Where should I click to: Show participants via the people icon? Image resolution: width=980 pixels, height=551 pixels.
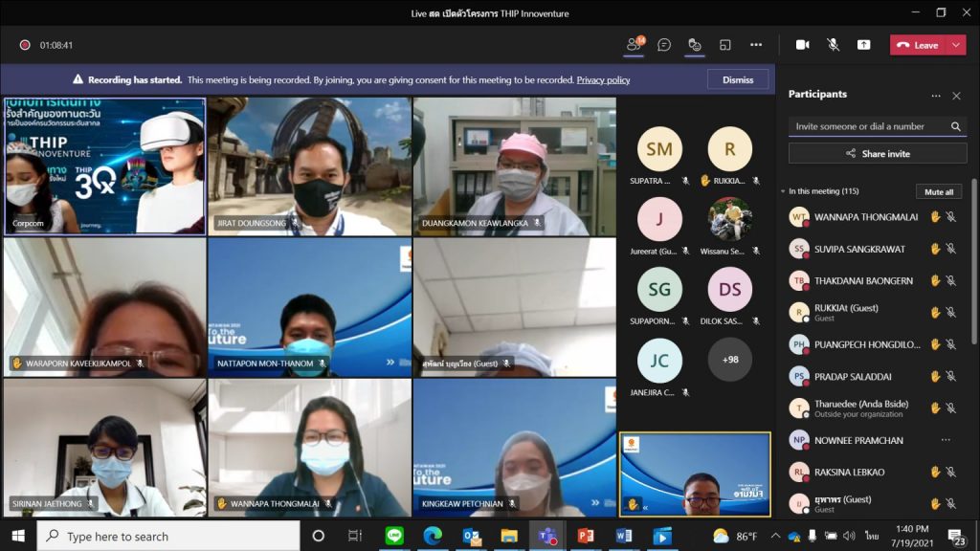[x=634, y=45]
